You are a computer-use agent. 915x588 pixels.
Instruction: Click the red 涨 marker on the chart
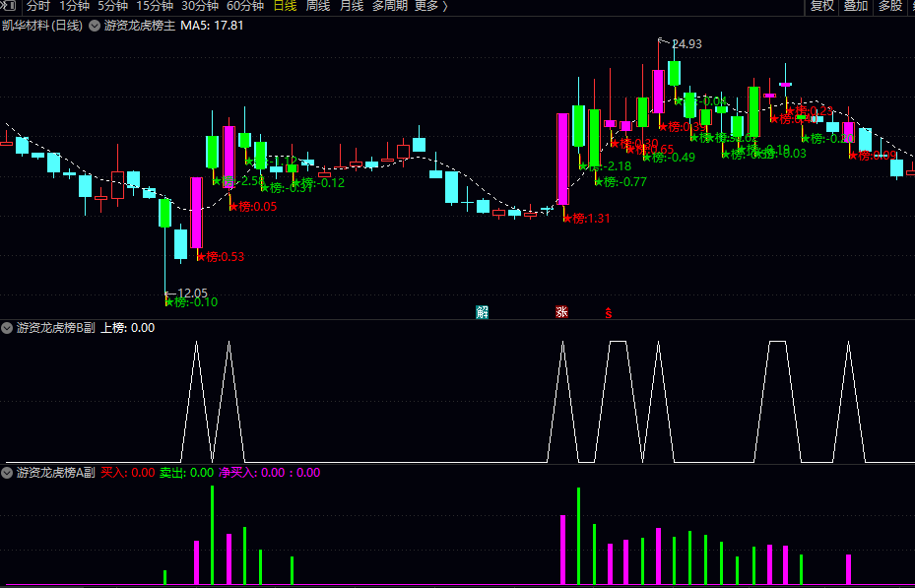tap(561, 312)
